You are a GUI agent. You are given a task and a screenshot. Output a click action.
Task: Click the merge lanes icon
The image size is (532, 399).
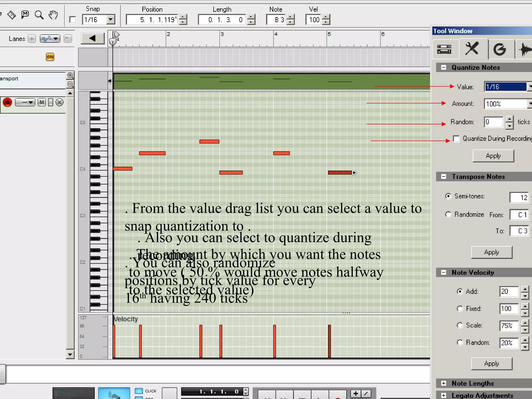point(68,39)
